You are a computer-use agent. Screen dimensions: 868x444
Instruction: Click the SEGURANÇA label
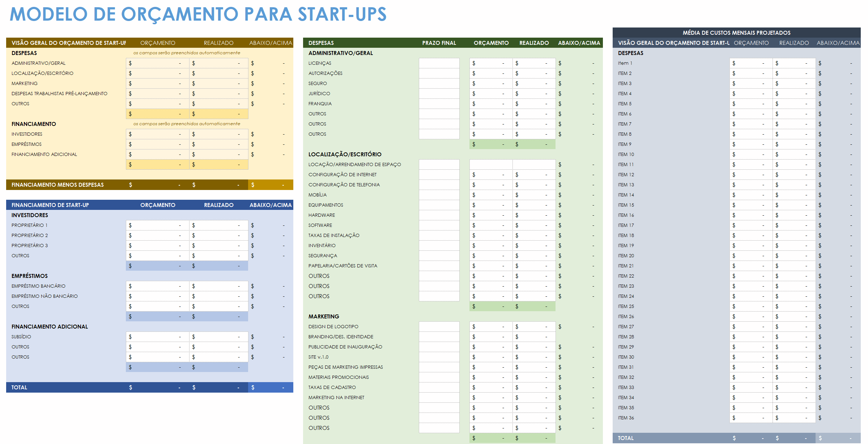(323, 256)
